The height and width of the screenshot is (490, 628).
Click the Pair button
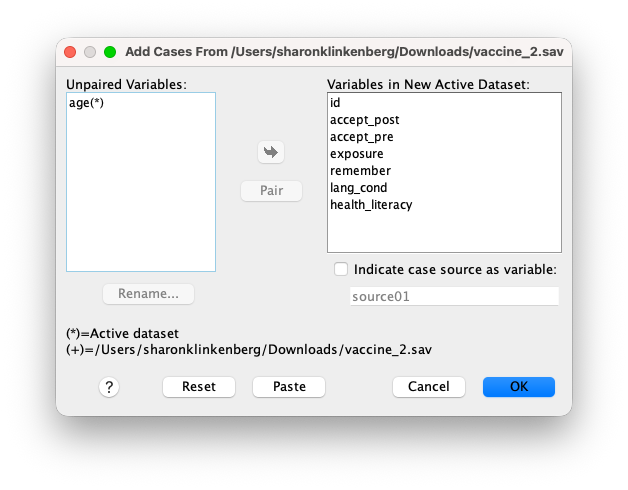271,191
